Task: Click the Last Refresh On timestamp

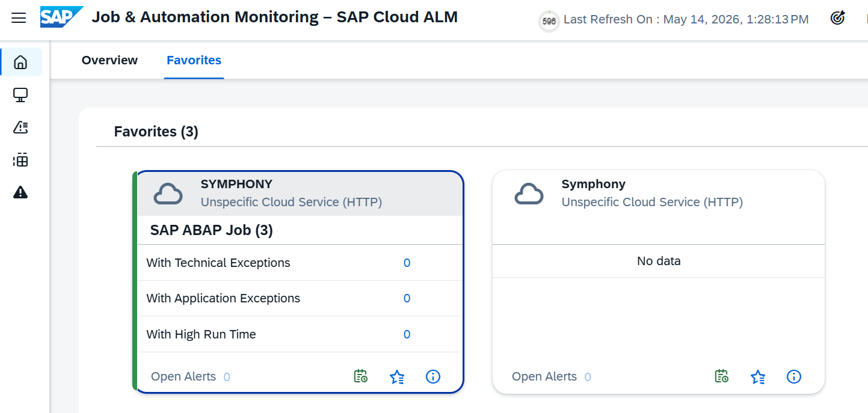Action: coord(686,19)
